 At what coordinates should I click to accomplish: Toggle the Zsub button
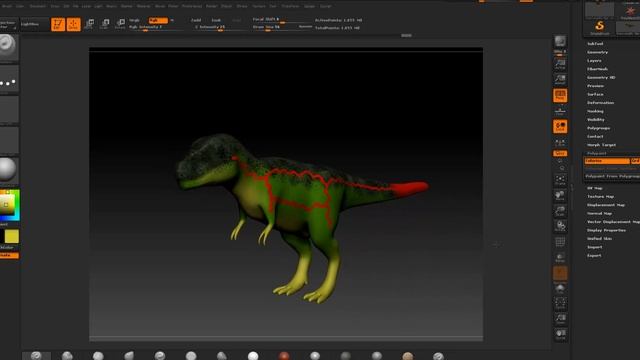216,20
